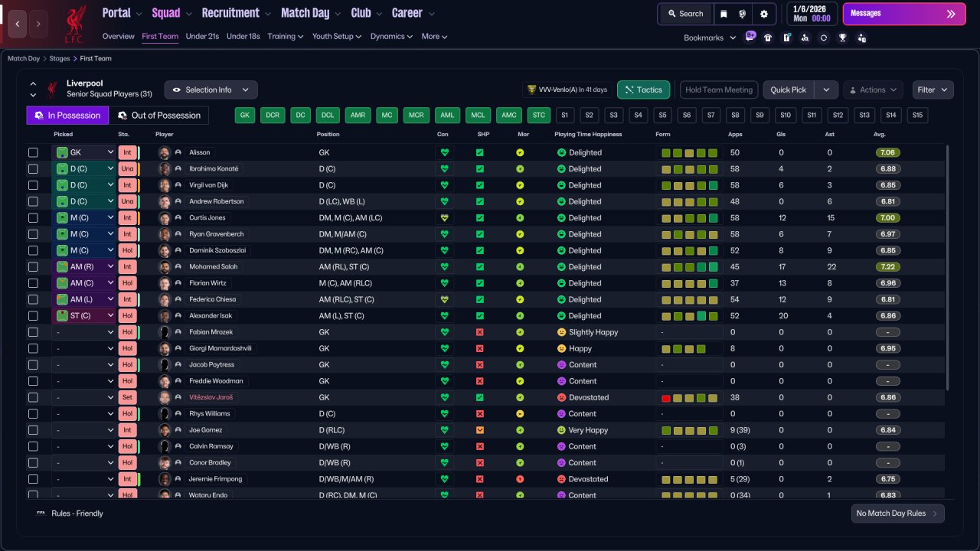Open the notifications icon with 9+ badge
Image resolution: width=980 pixels, height=551 pixels.
click(750, 37)
